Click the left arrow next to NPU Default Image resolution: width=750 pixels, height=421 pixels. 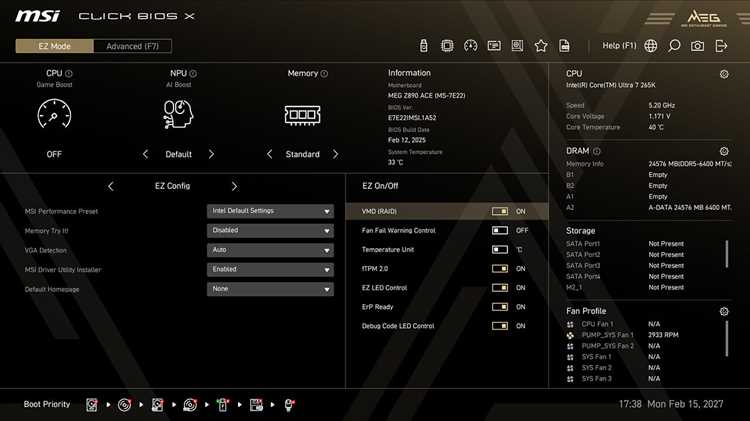click(x=145, y=154)
